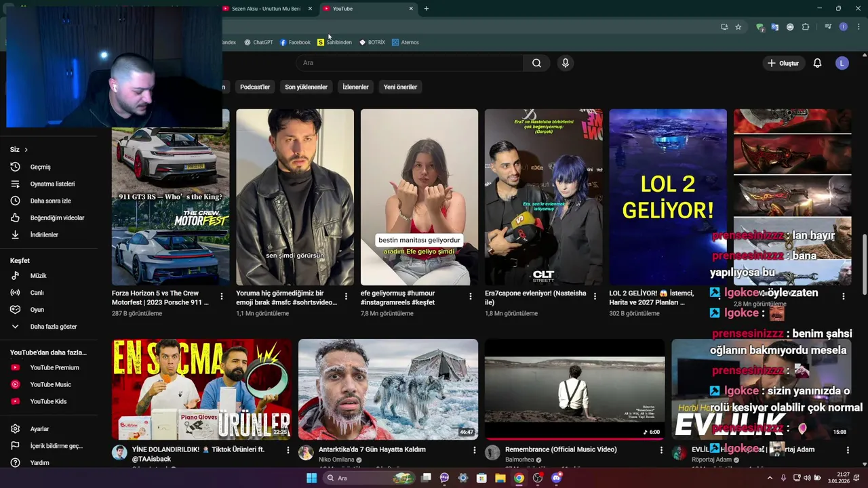Play the LOL 2 GELİYOR short
The width and height of the screenshot is (868, 488).
[x=668, y=197]
